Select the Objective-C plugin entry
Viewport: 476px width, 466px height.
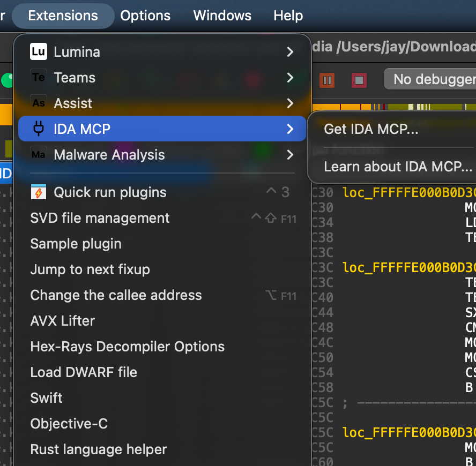coord(162,424)
